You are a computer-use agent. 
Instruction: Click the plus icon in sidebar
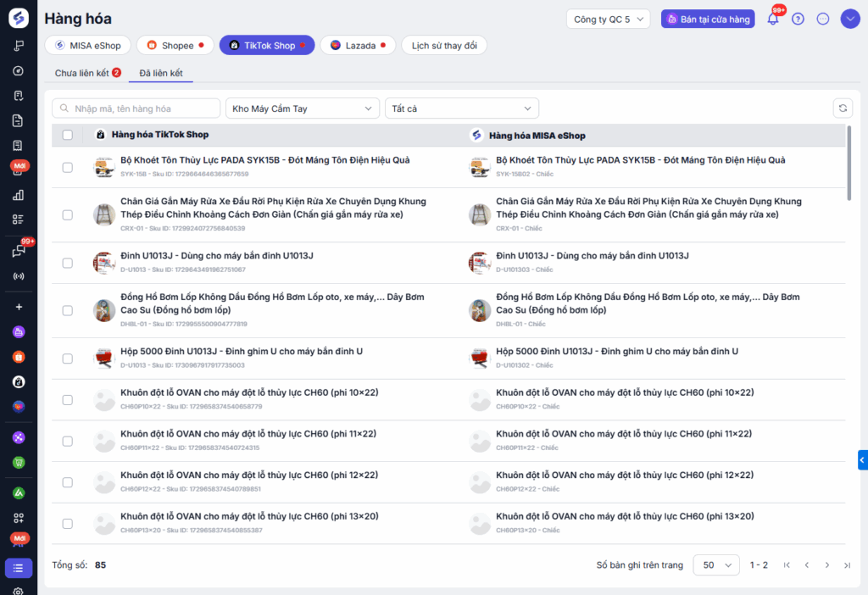coord(19,307)
